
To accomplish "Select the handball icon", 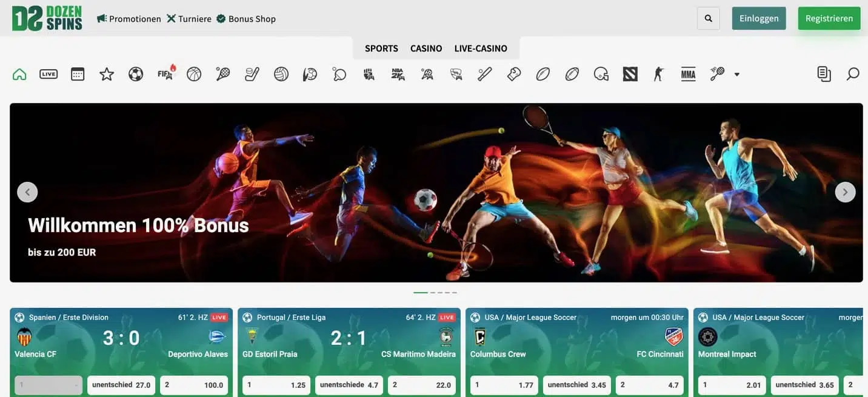I will coord(310,74).
